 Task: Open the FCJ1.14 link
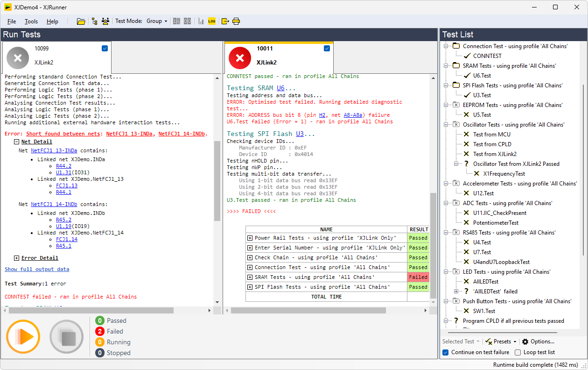[67, 239]
